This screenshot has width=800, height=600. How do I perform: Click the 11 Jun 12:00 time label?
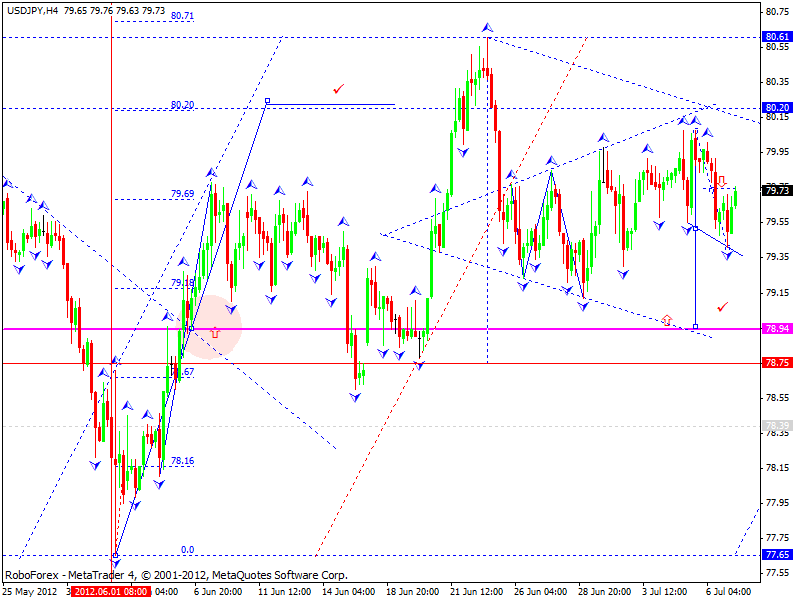(284, 592)
